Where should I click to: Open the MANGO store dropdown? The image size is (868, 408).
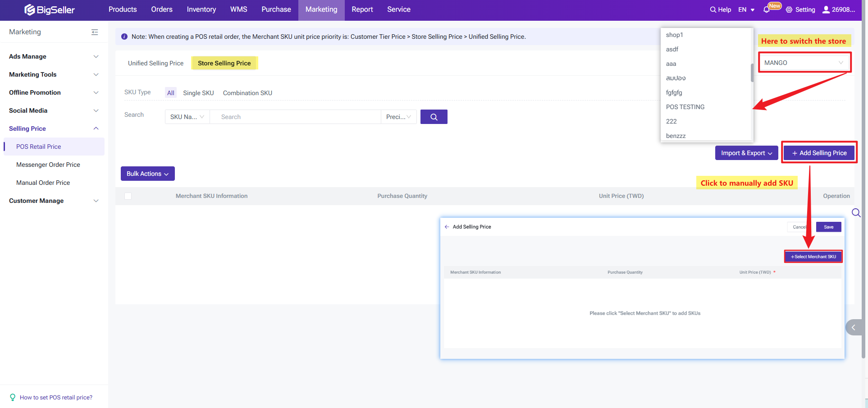tap(804, 63)
